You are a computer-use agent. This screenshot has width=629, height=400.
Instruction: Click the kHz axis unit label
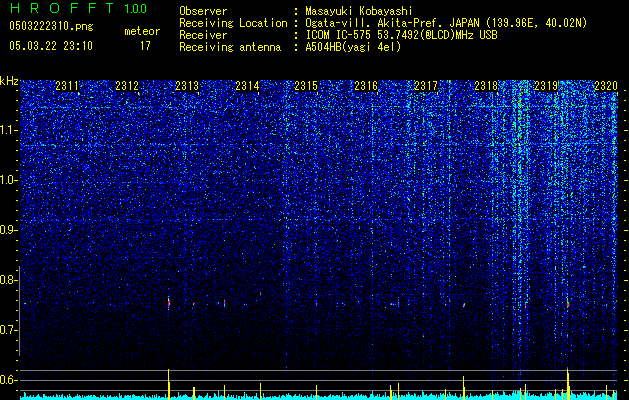pyautogui.click(x=9, y=81)
